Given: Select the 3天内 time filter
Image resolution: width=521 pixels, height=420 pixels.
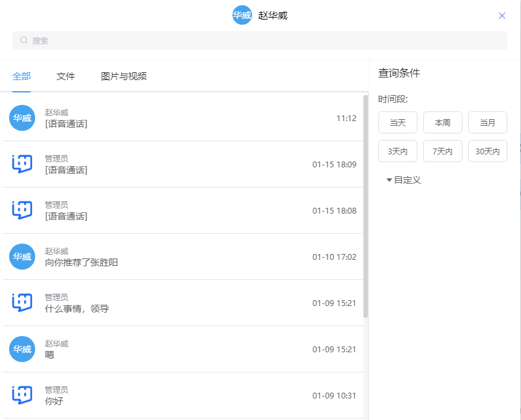Looking at the screenshot, I should (x=397, y=151).
